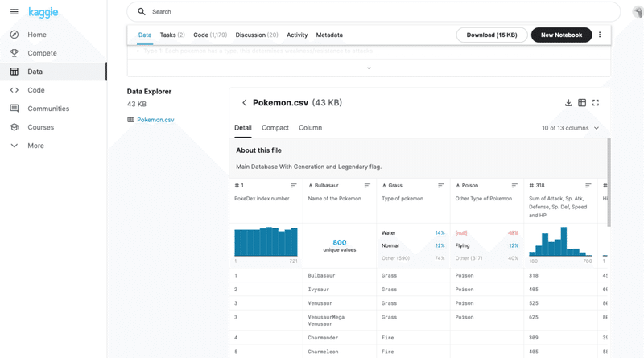Open the hamburger menu icon

[14, 12]
